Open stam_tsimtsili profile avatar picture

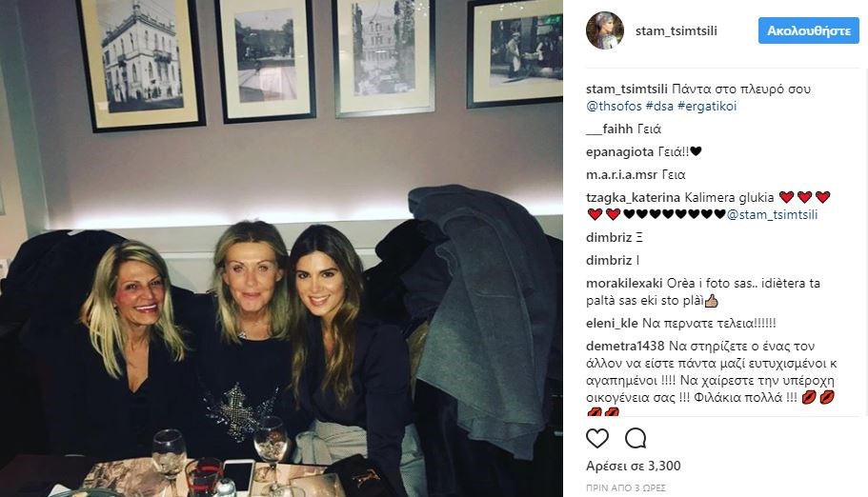pos(604,30)
